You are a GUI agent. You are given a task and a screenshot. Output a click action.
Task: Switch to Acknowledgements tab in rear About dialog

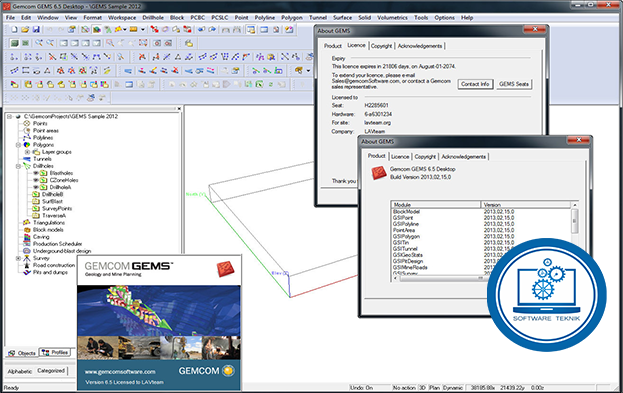420,46
